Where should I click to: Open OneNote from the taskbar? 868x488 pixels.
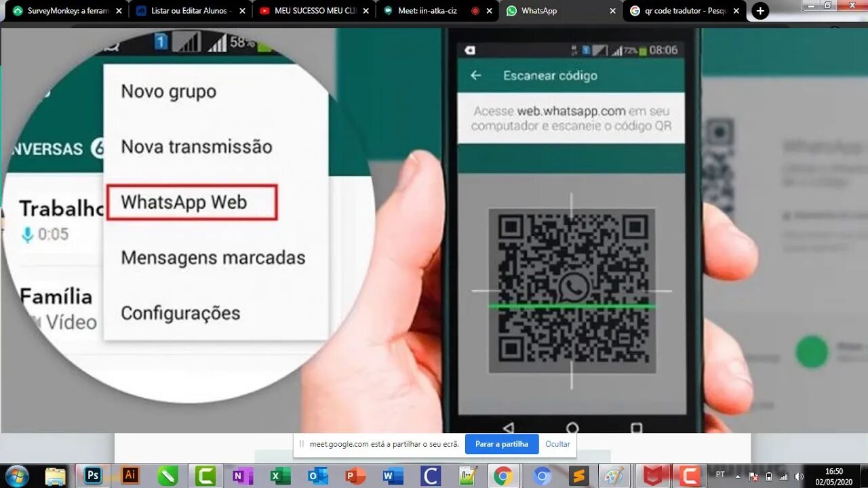pos(242,476)
